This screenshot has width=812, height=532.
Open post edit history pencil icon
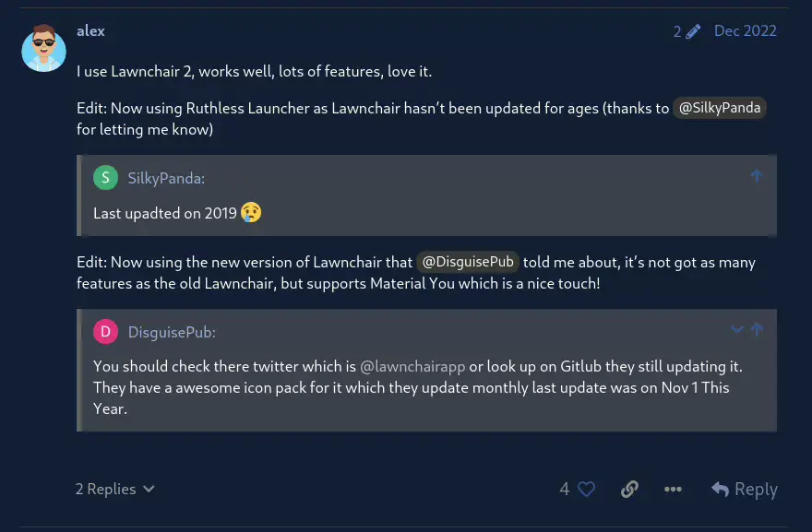(693, 30)
